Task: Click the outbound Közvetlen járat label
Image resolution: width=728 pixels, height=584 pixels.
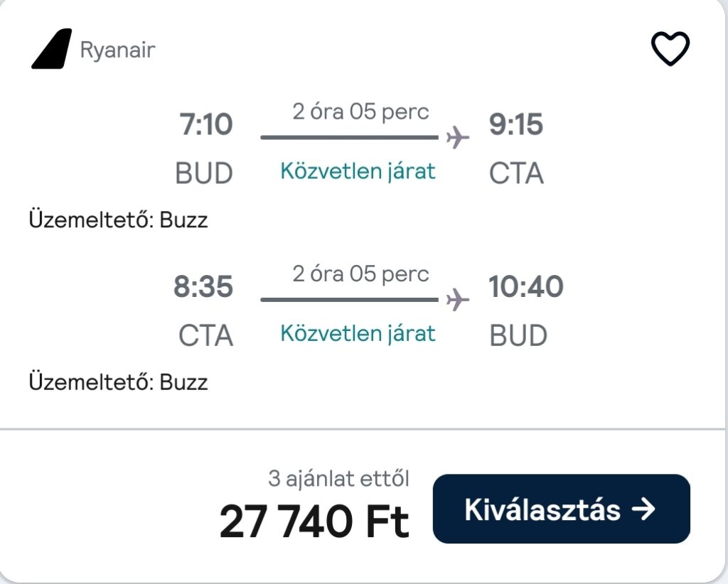Action: (x=358, y=172)
